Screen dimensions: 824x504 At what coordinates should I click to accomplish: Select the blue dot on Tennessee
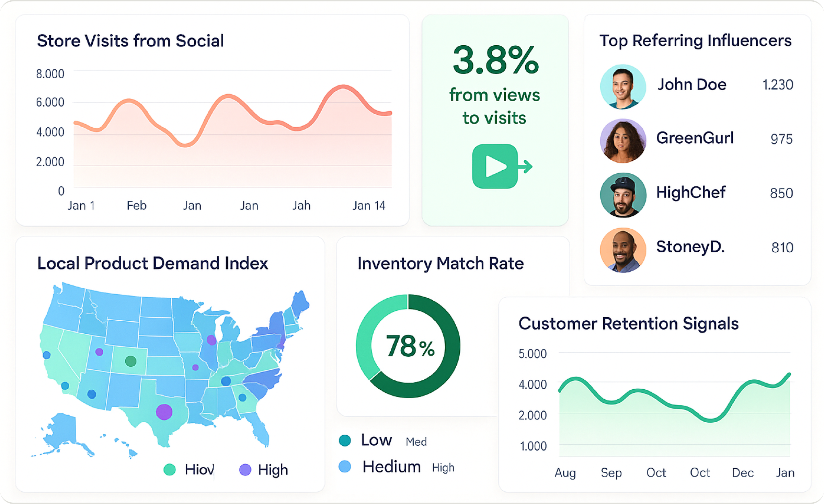[x=226, y=381]
